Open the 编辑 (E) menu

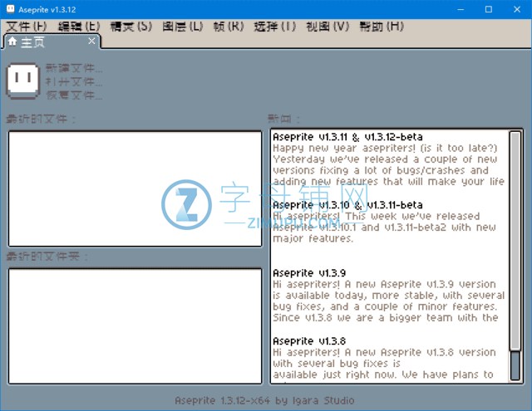point(79,27)
